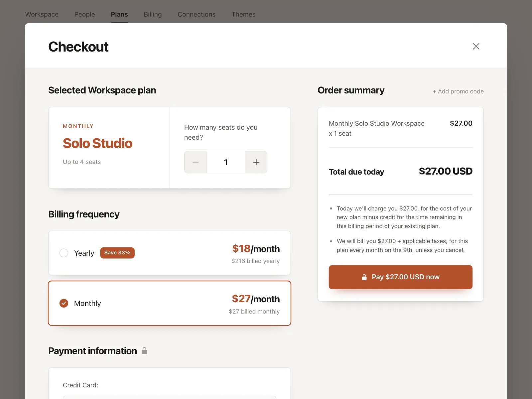The image size is (532, 399).
Task: Click the 'Monthly Solo Studio Workspace' line item
Action: pos(377,128)
